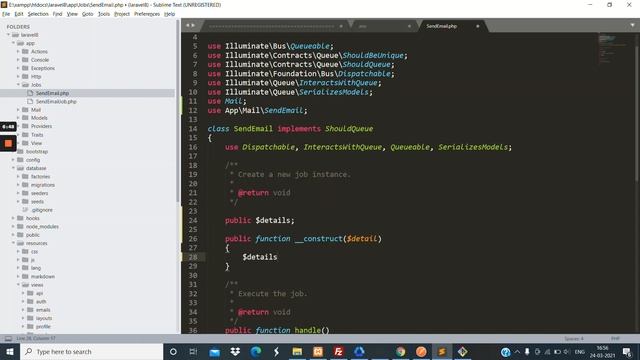Collapse the views folder
Screen dimensions: 640x360
click(18, 285)
